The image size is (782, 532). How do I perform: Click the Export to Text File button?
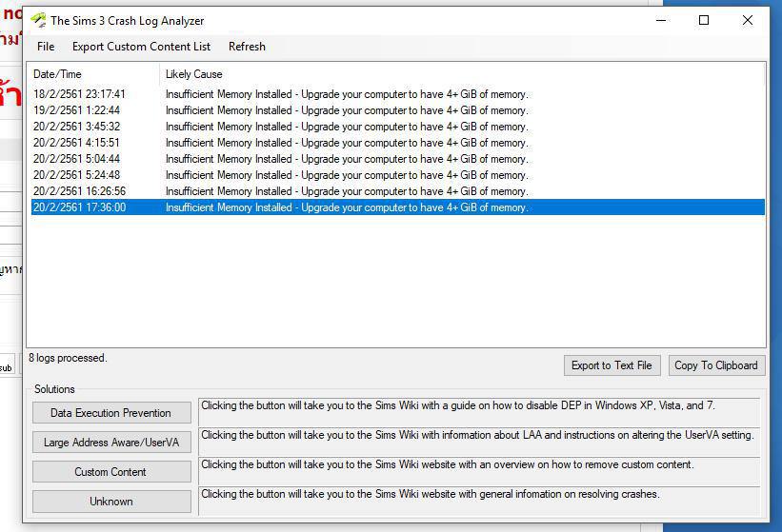point(612,365)
